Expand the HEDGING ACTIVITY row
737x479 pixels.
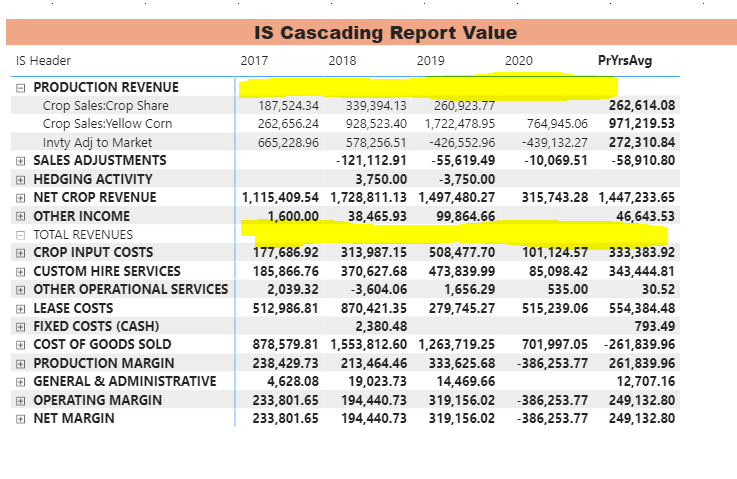click(20, 180)
